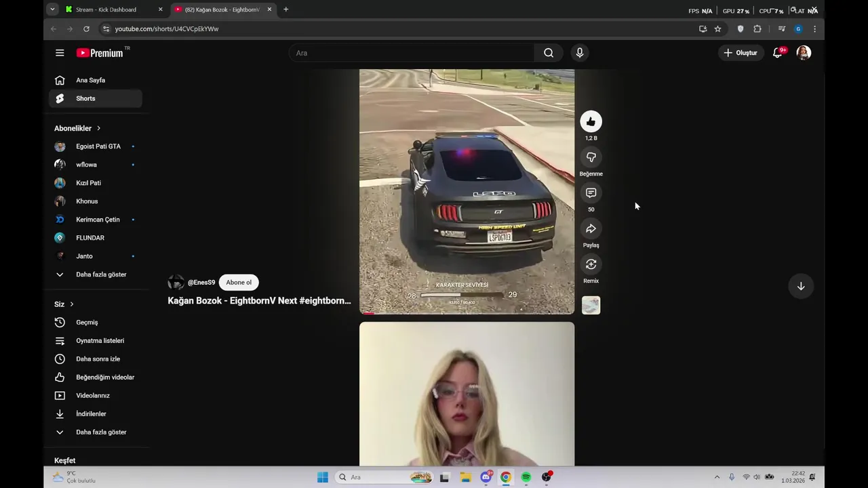Open the YouTube hamburger guide menu
868x488 pixels.
pyautogui.click(x=60, y=53)
